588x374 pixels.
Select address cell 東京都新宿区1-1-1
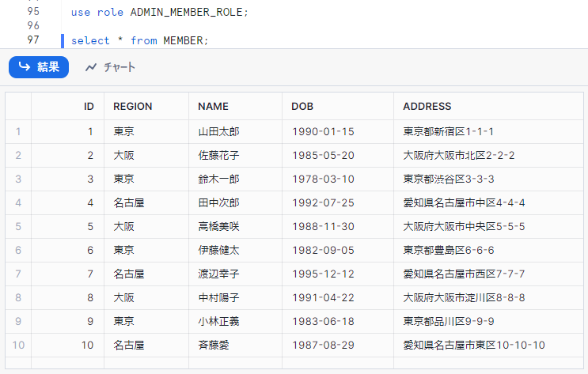pyautogui.click(x=488, y=131)
